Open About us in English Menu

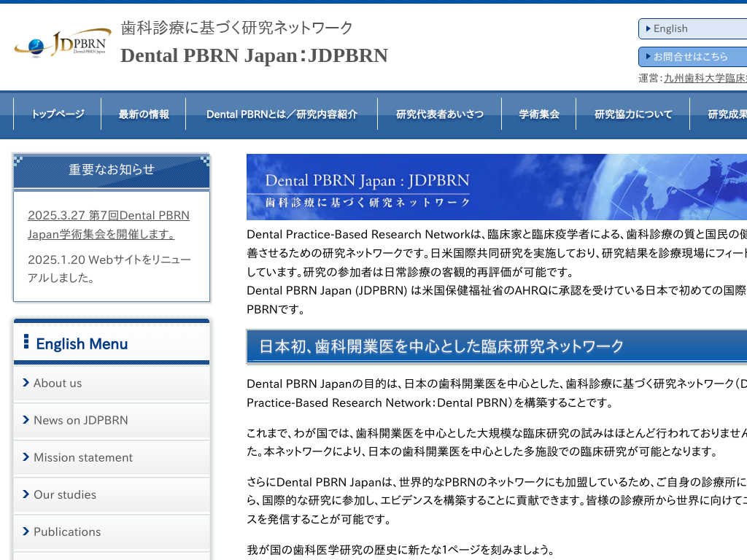coord(112,383)
